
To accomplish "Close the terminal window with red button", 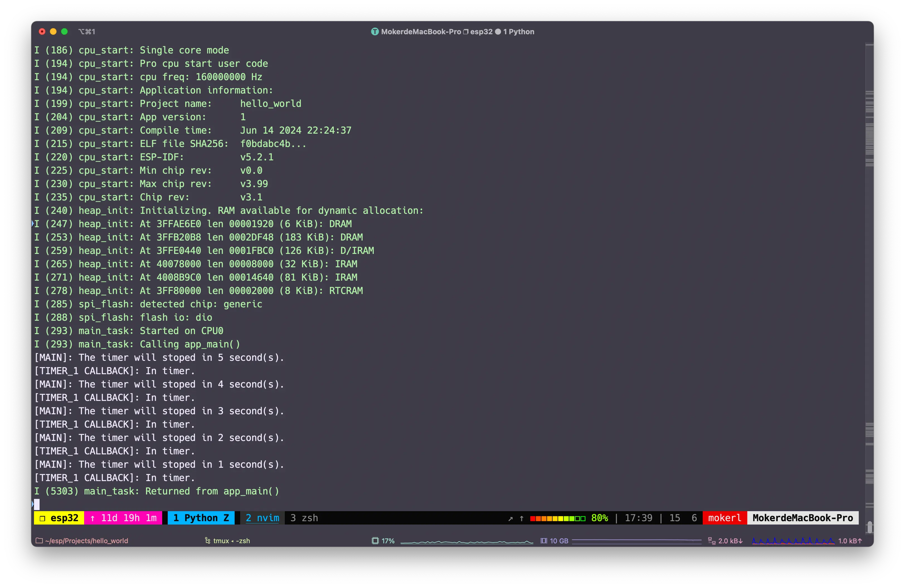I will (42, 31).
